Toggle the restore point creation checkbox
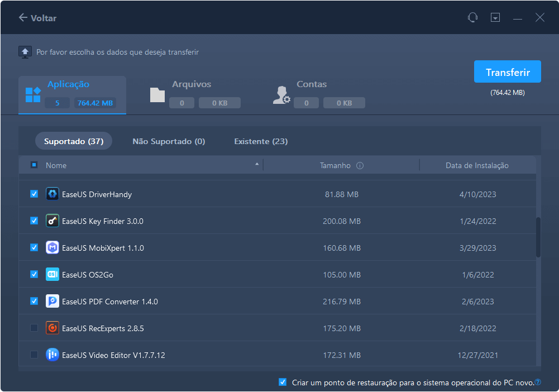Screen dimensions: 559x392 (x=283, y=382)
